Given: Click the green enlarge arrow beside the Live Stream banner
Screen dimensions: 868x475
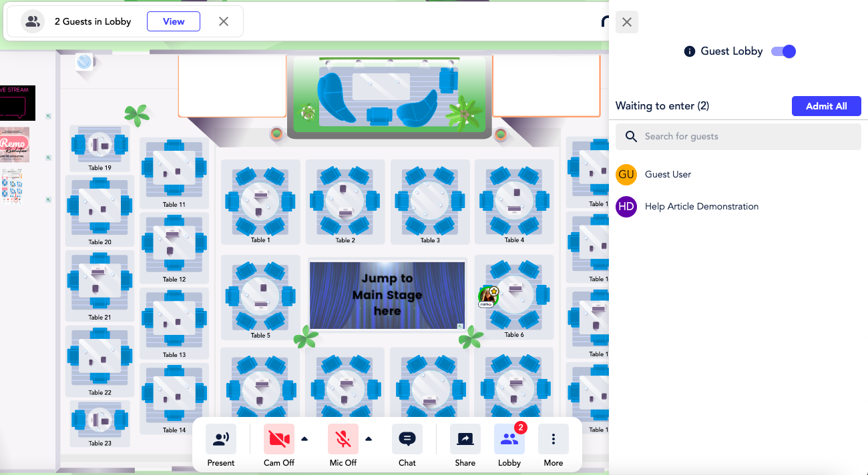Looking at the screenshot, I should (x=47, y=115).
